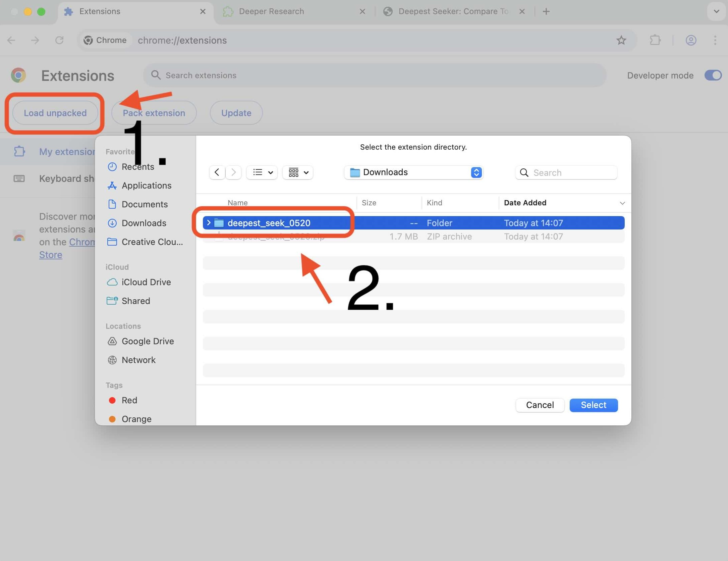Focus the Search extensions field
This screenshot has height=561, width=728.
(375, 75)
